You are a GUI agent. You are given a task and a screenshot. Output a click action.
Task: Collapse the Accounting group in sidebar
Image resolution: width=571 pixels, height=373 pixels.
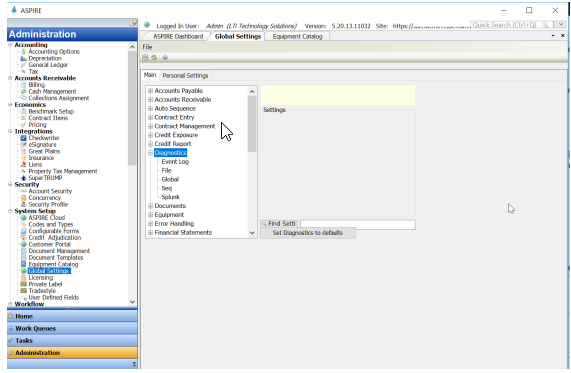click(10, 45)
